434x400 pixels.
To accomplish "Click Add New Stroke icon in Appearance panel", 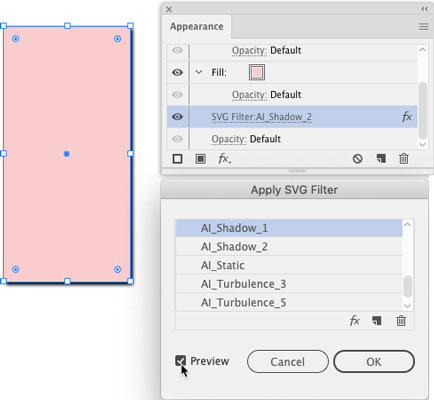I will point(178,159).
